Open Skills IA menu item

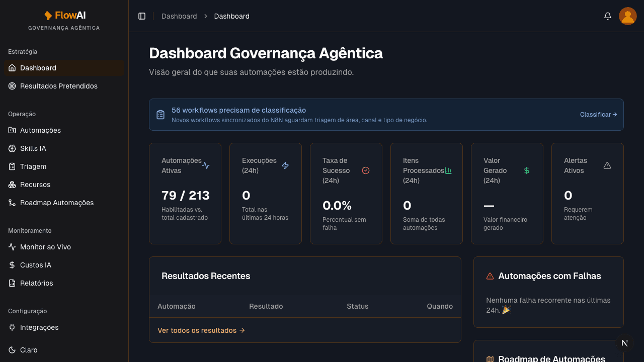[64, 148]
